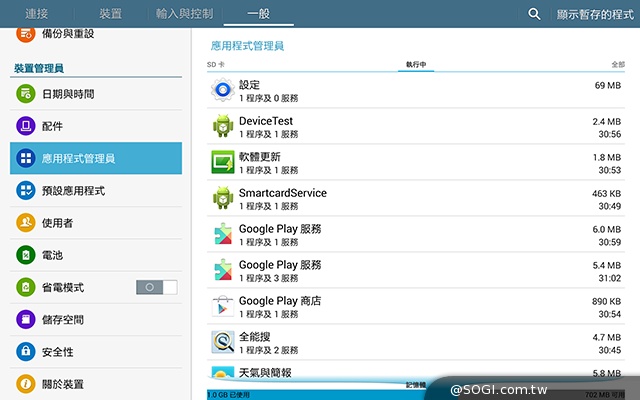Tap the 天氣與簡報 weather icon

coord(223,372)
